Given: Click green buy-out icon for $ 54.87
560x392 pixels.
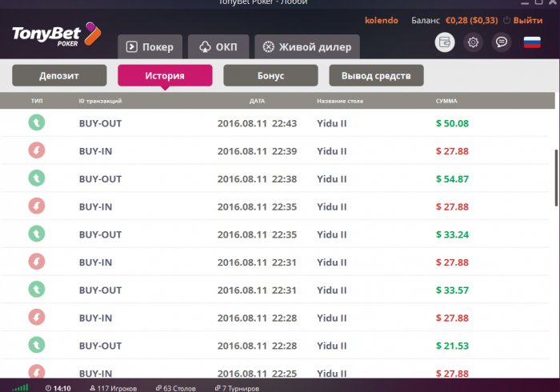Looking at the screenshot, I should [x=37, y=178].
